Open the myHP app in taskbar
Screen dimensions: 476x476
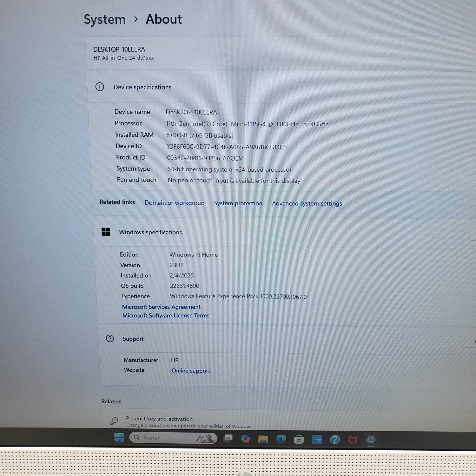click(317, 440)
